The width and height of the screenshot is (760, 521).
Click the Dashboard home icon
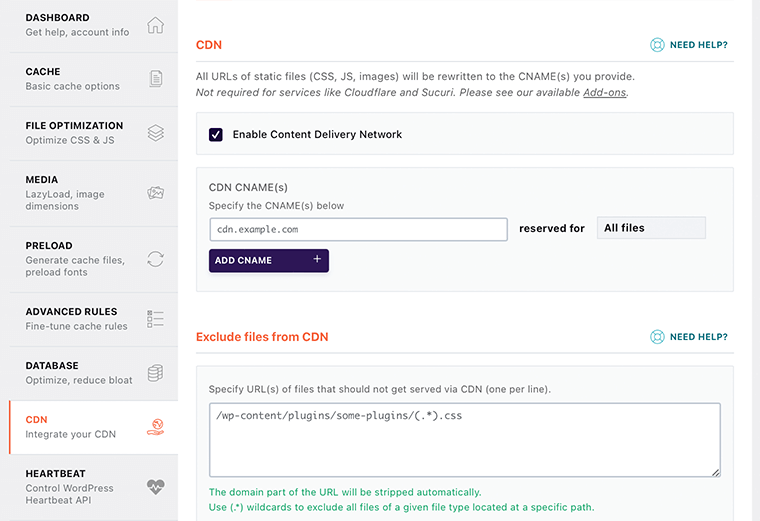point(155,25)
